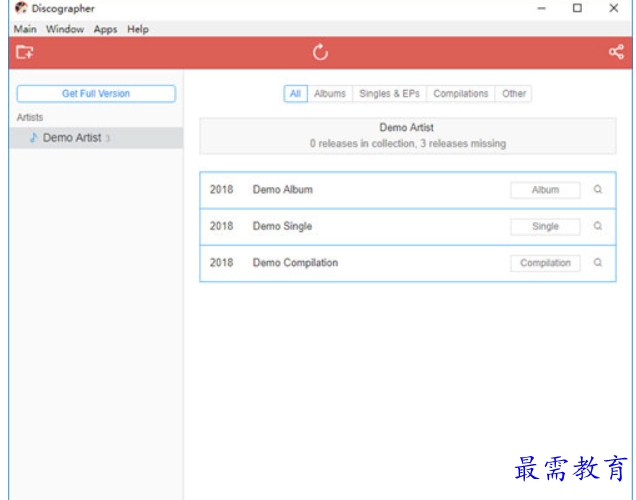
Task: Open the Window menu
Action: [x=65, y=29]
